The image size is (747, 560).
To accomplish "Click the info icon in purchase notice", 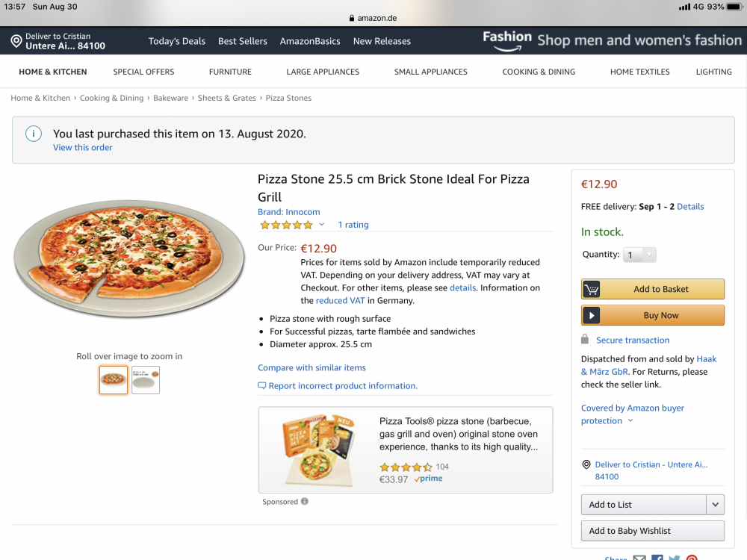I will (x=33, y=134).
